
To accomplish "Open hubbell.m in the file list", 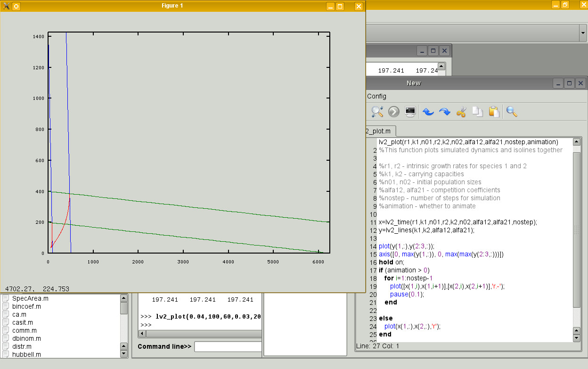I will click(26, 354).
